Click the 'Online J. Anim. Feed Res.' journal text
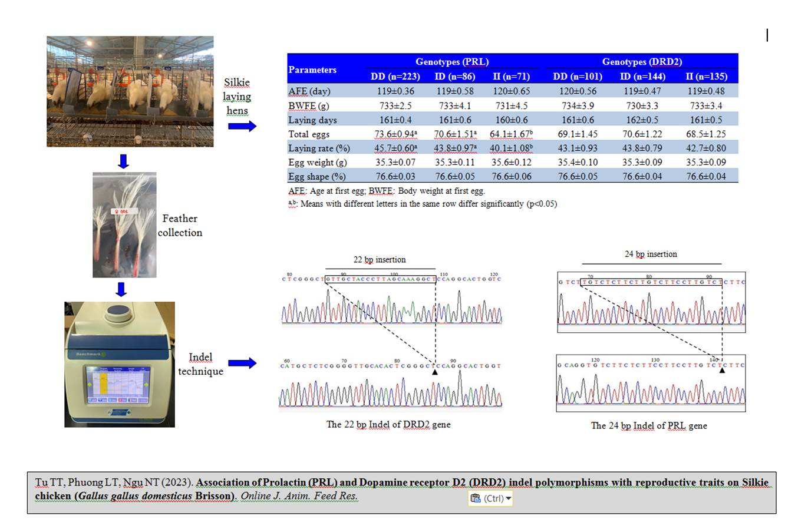The image size is (808, 532). (x=299, y=495)
